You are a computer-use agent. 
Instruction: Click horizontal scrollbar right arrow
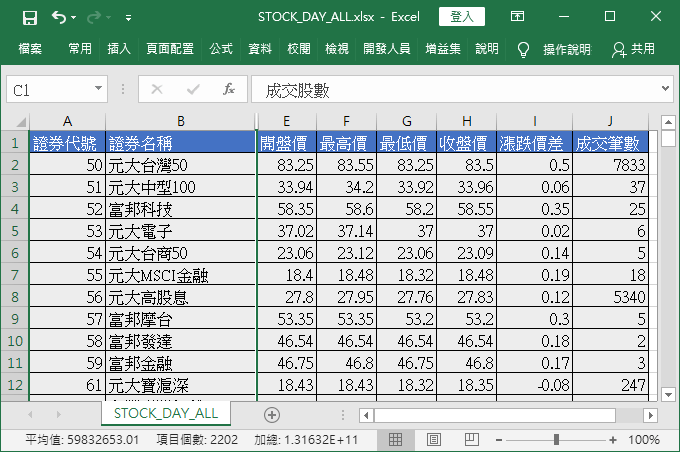(x=651, y=416)
